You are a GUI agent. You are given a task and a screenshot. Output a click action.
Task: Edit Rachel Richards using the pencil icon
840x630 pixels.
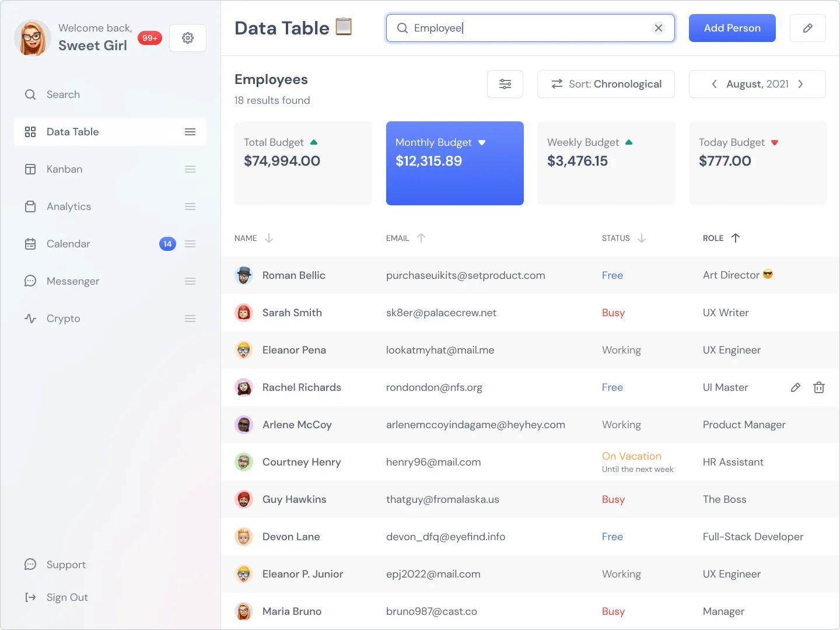(x=795, y=387)
